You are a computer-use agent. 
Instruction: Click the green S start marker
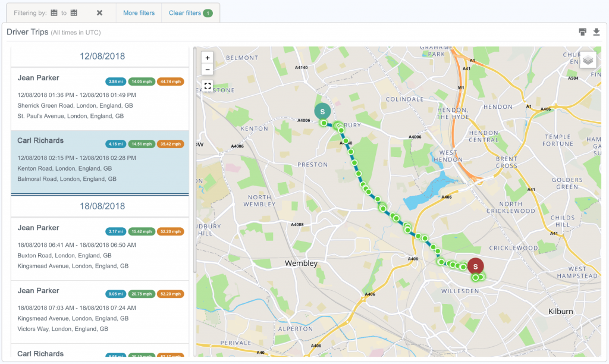[x=322, y=111]
